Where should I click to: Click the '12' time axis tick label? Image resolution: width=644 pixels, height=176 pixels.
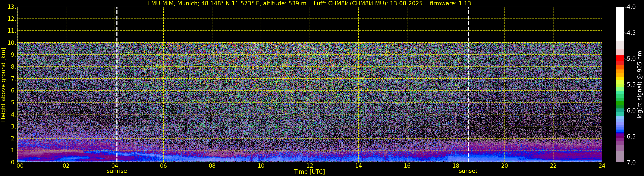tap(310, 166)
